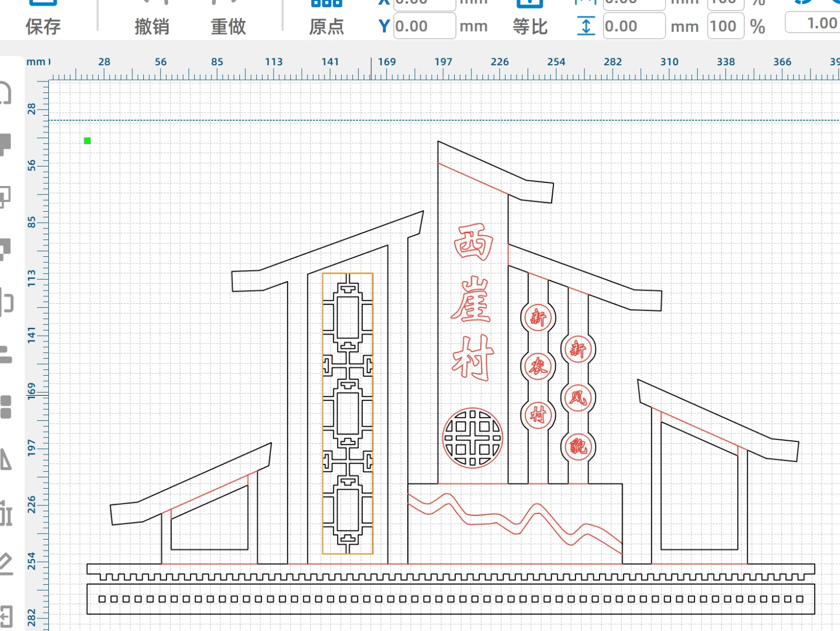The image size is (840, 631).
Task: Click the 100 percent scale field
Action: (x=726, y=25)
